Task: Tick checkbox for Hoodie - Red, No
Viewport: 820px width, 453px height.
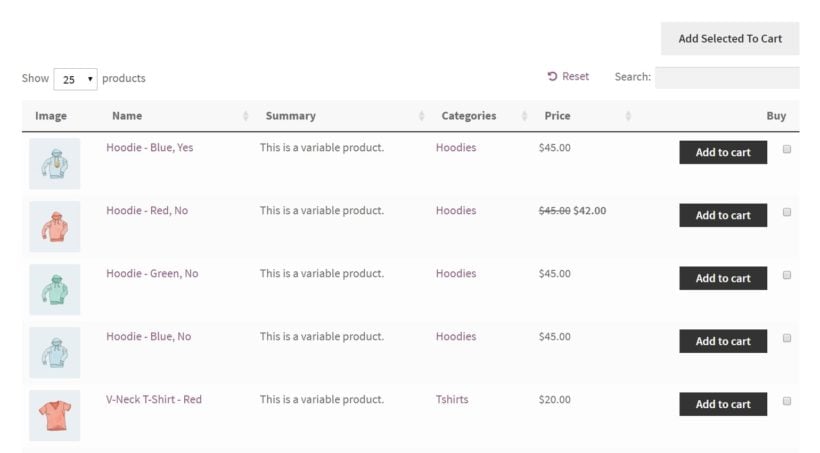Action: click(787, 212)
